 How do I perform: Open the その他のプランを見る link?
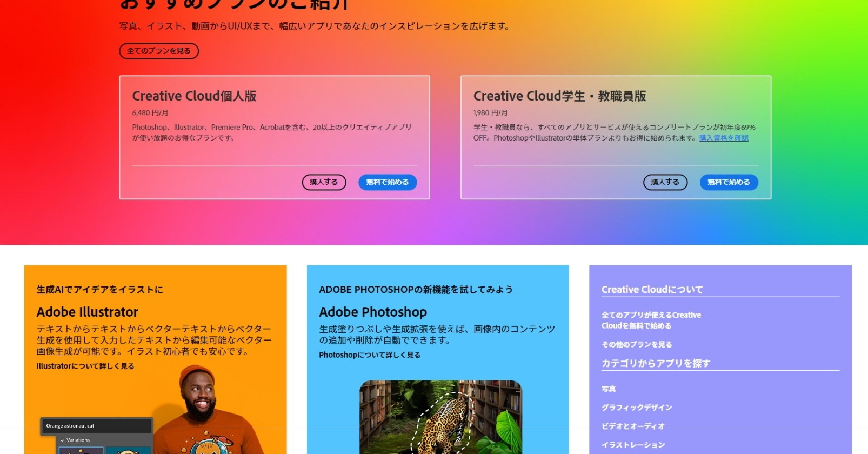(x=636, y=344)
